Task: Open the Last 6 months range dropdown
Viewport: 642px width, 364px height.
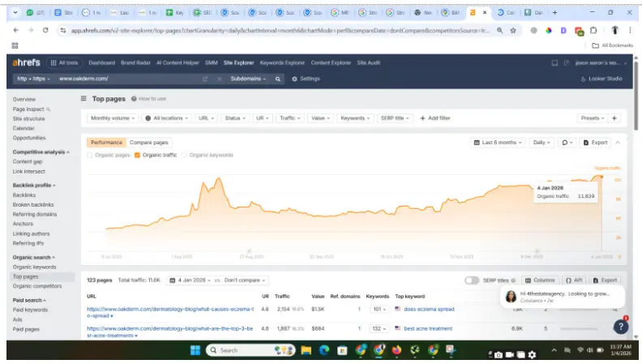Action: pos(498,143)
